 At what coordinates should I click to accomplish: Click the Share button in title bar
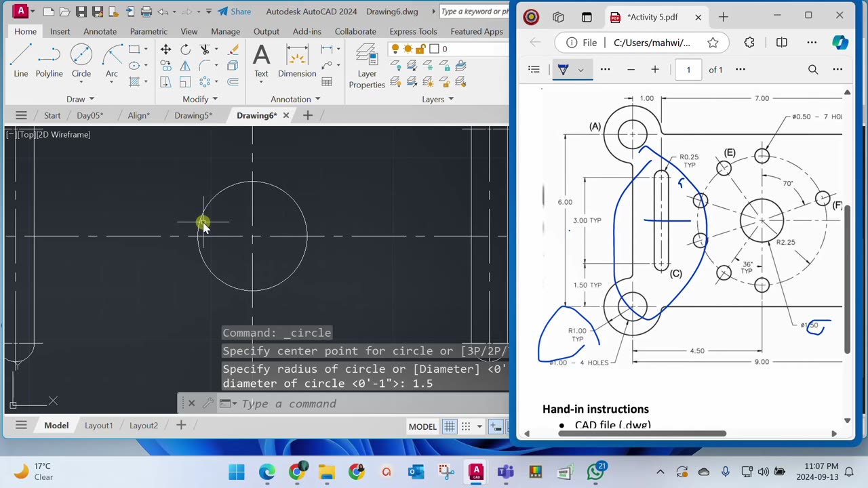pos(234,12)
